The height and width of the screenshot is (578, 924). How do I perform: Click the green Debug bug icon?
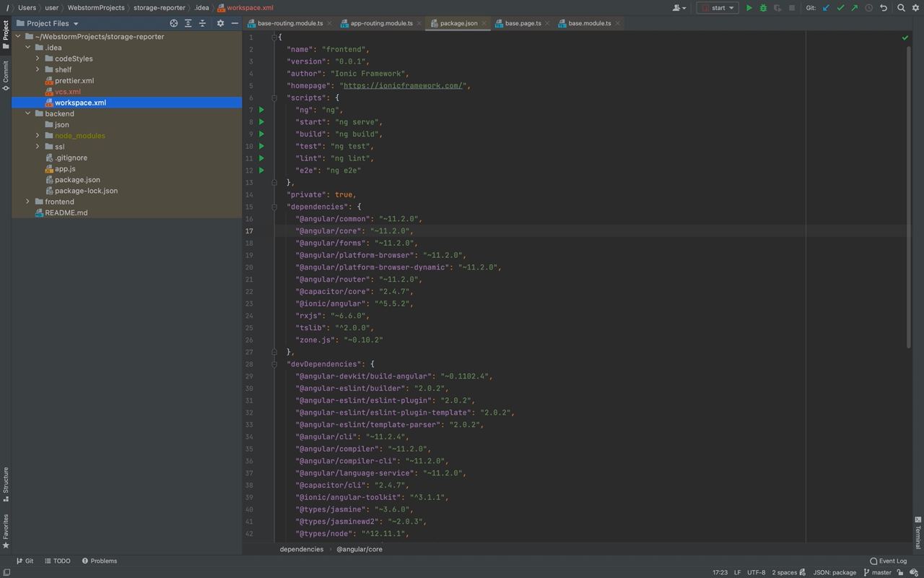point(763,8)
